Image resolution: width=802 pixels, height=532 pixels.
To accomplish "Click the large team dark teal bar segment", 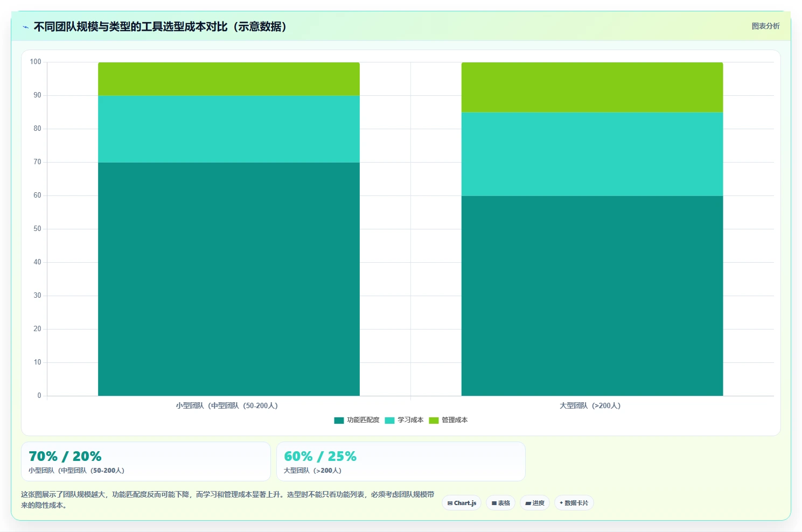I will pyautogui.click(x=592, y=296).
